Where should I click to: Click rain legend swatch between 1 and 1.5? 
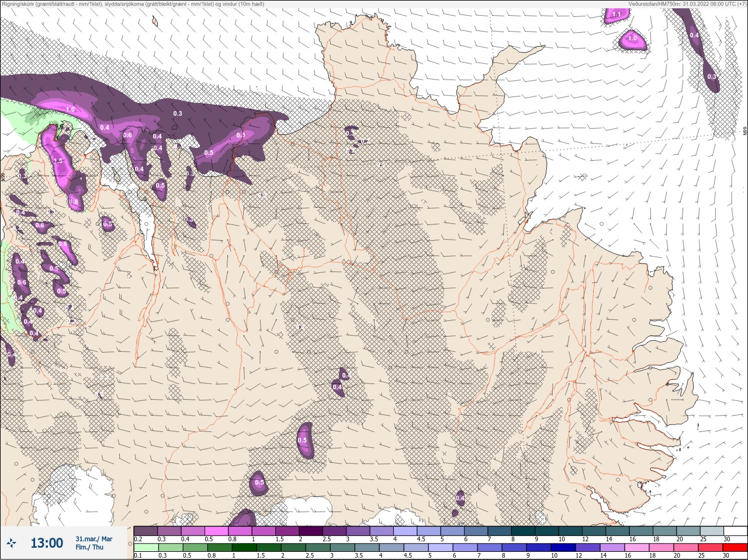[x=243, y=548]
